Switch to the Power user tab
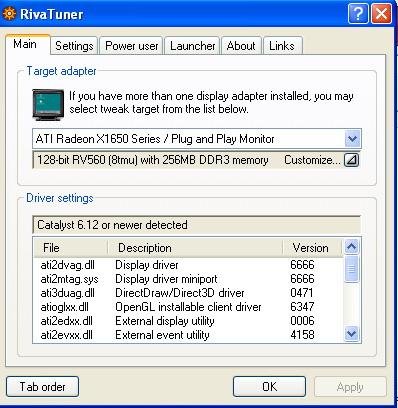Viewport: 398px width, 408px height. [x=132, y=46]
